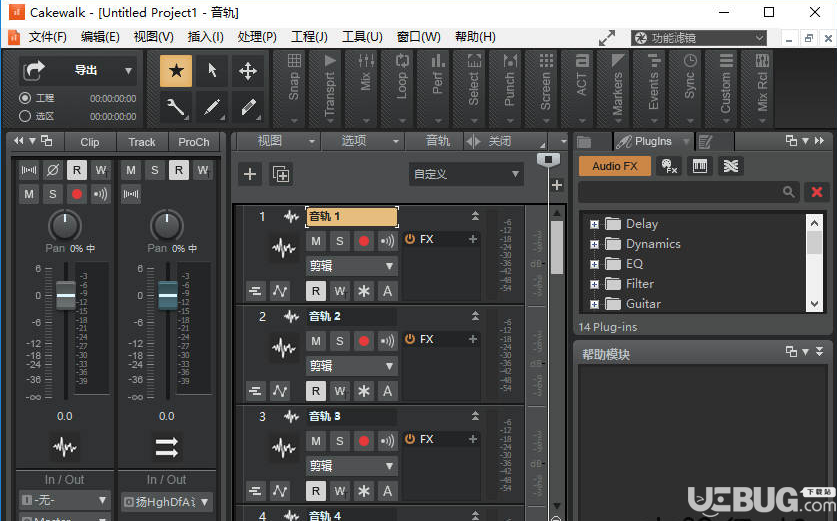Toggle FX power on 音轨 2
The image size is (837, 521).
tap(410, 339)
